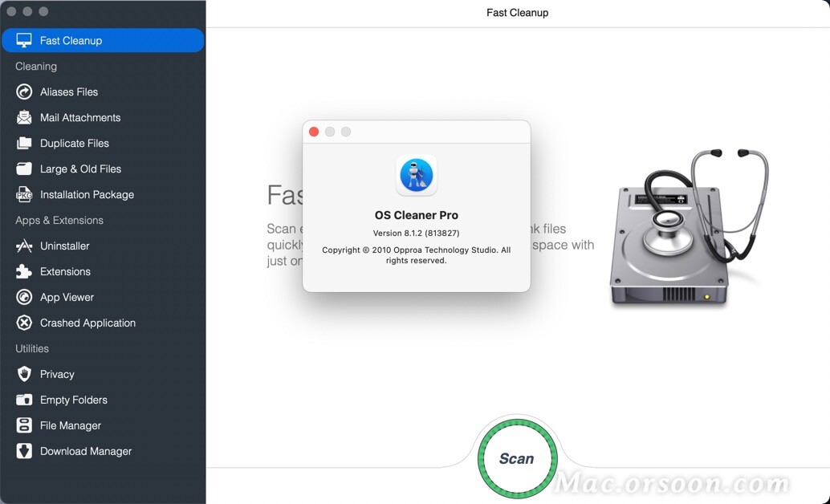
Task: Click the Extensions puzzle piece icon
Action: tap(24, 271)
